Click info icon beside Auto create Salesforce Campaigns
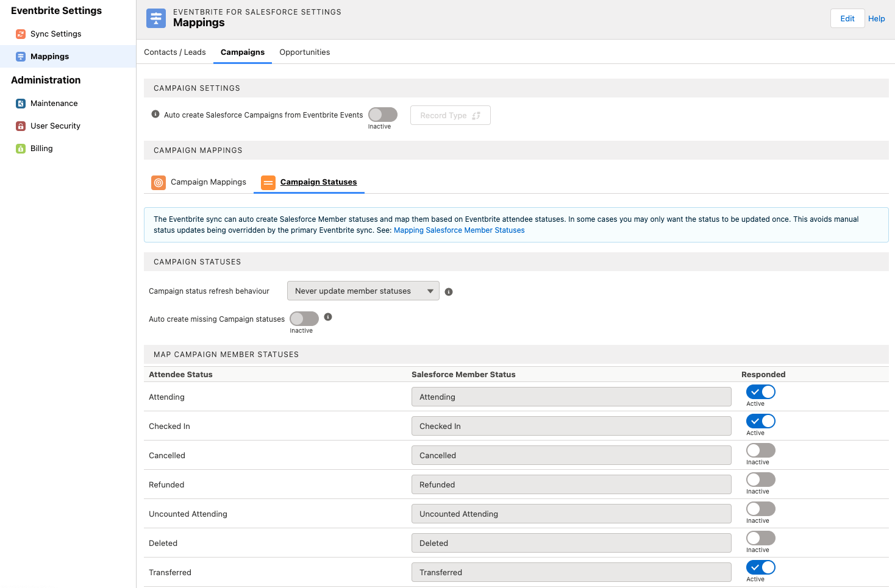 155,114
